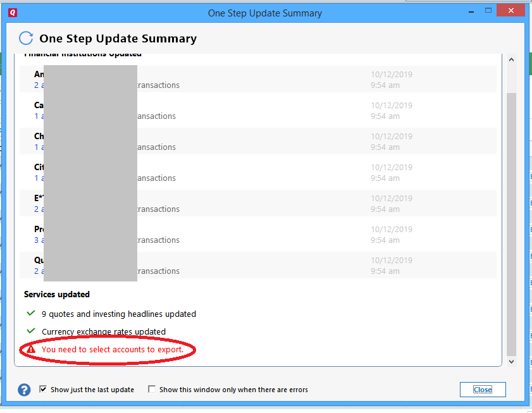Enable Show this window only when errors
The width and height of the screenshot is (532, 413).
click(x=152, y=389)
